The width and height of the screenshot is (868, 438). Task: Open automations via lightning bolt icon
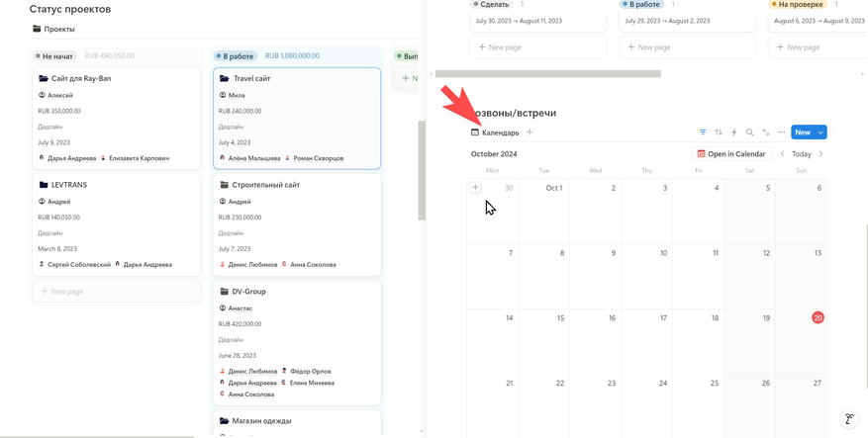[734, 132]
